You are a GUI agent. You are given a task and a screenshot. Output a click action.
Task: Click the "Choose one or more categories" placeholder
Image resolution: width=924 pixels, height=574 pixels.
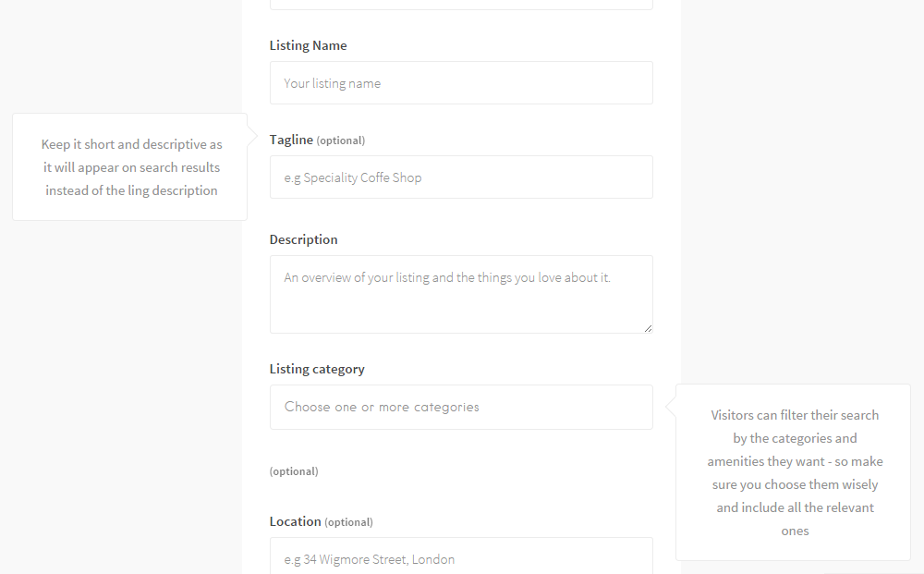(x=382, y=407)
